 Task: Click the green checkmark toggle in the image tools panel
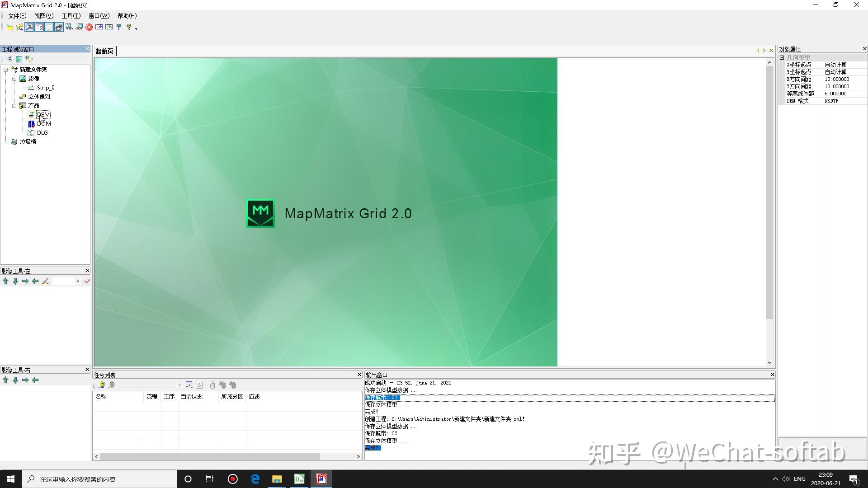pyautogui.click(x=87, y=281)
